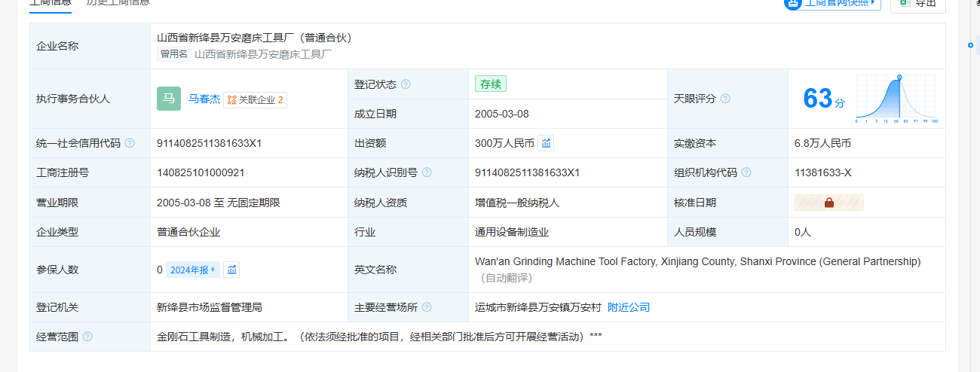Click establishment date 2005-03-08
980x372 pixels.
(x=502, y=114)
